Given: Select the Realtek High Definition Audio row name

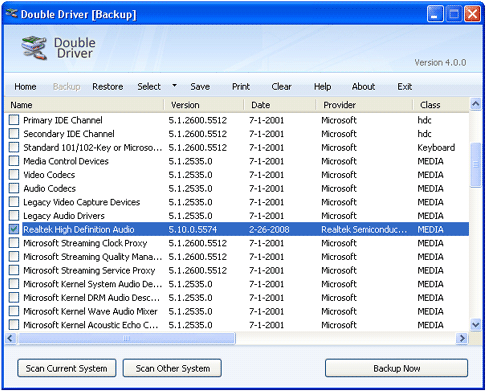Looking at the screenshot, I should 79,229.
